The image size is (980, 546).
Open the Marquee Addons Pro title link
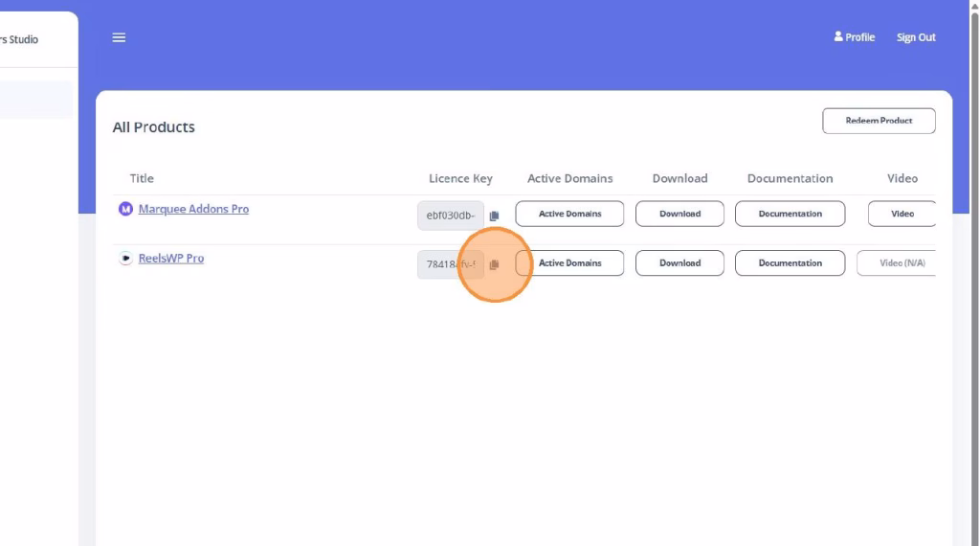pyautogui.click(x=193, y=209)
